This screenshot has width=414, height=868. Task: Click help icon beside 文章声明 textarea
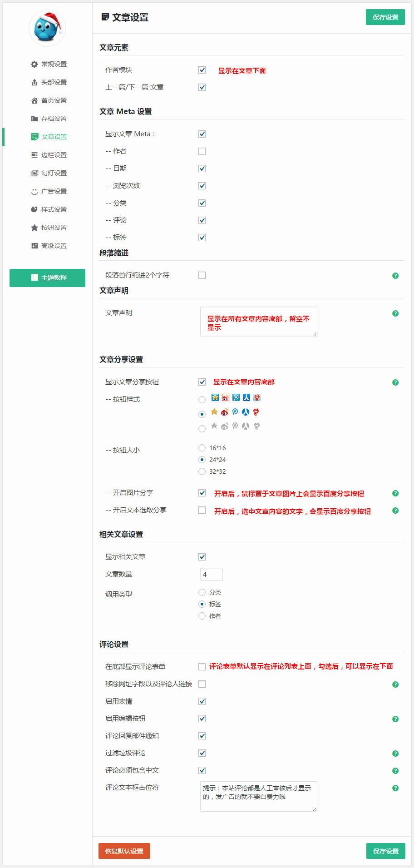coord(395,313)
